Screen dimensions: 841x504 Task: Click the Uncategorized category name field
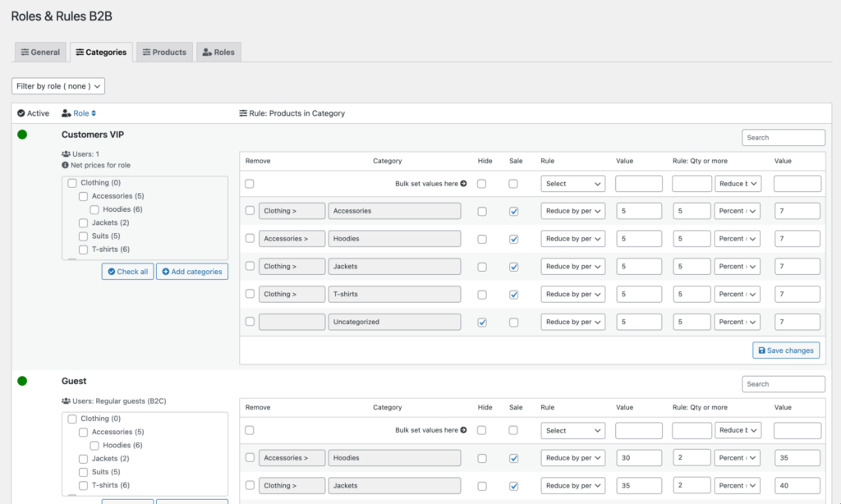[x=394, y=322]
